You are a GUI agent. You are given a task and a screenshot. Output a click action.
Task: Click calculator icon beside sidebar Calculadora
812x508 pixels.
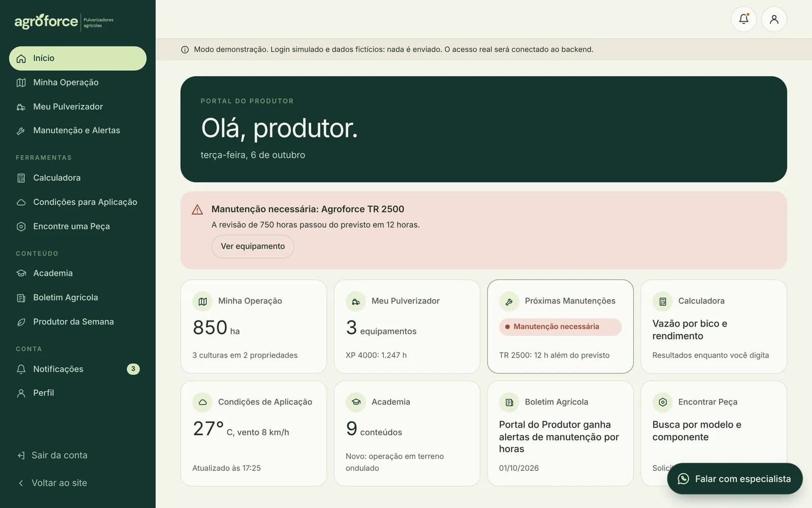pyautogui.click(x=21, y=178)
